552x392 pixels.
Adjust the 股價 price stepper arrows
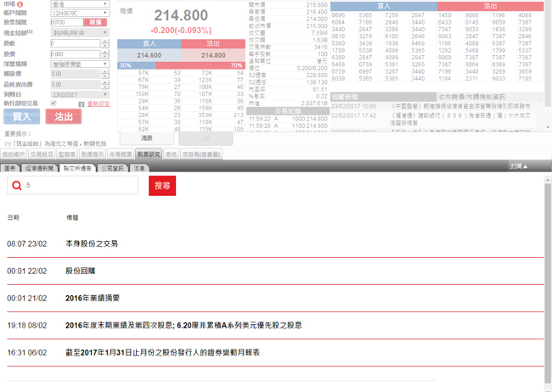point(104,53)
